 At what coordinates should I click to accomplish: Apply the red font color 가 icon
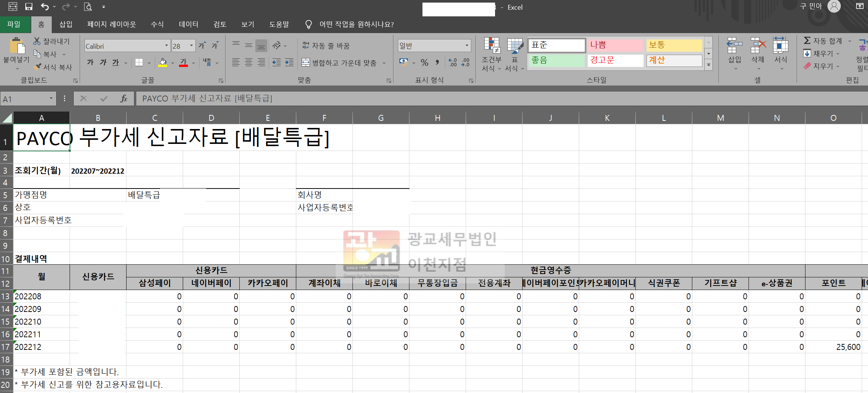[184, 62]
